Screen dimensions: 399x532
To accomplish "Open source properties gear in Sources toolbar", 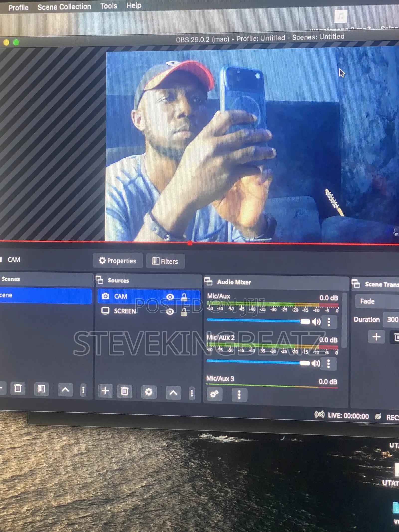I will pyautogui.click(x=149, y=392).
